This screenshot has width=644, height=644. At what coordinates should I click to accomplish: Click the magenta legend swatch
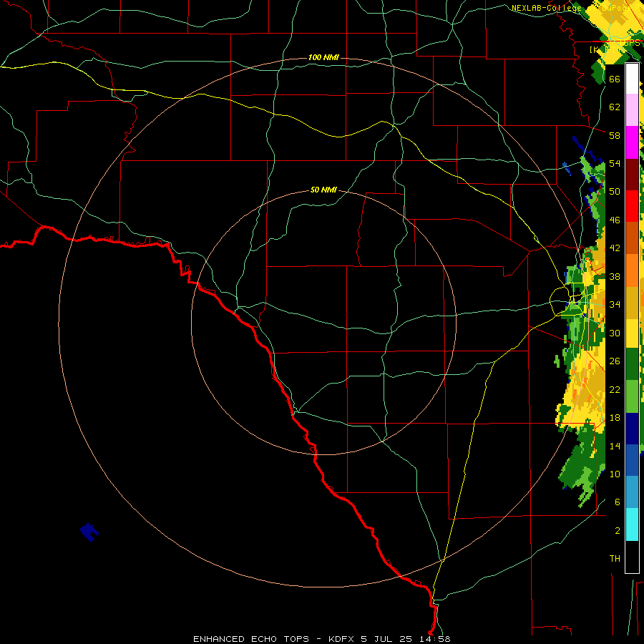coord(632,142)
